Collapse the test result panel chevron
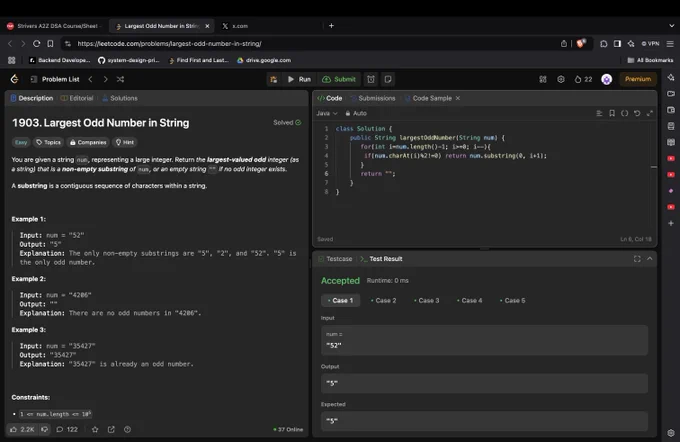 tap(650, 259)
